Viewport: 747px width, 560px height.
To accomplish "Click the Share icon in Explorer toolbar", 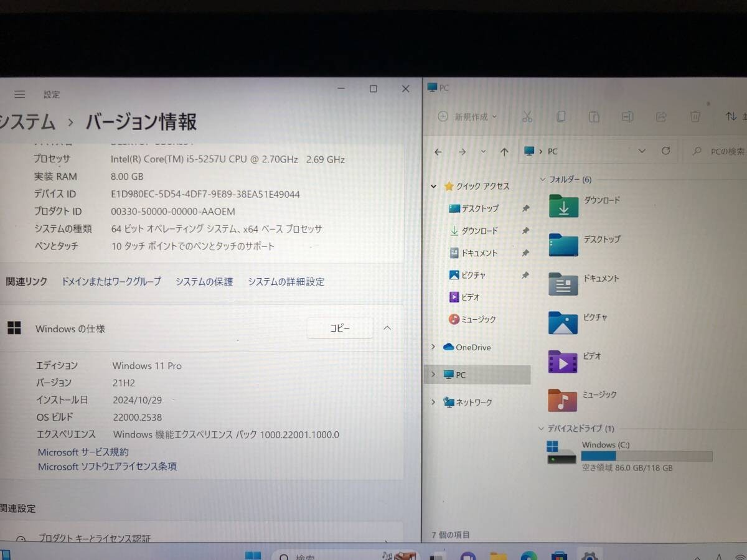I will (x=661, y=116).
